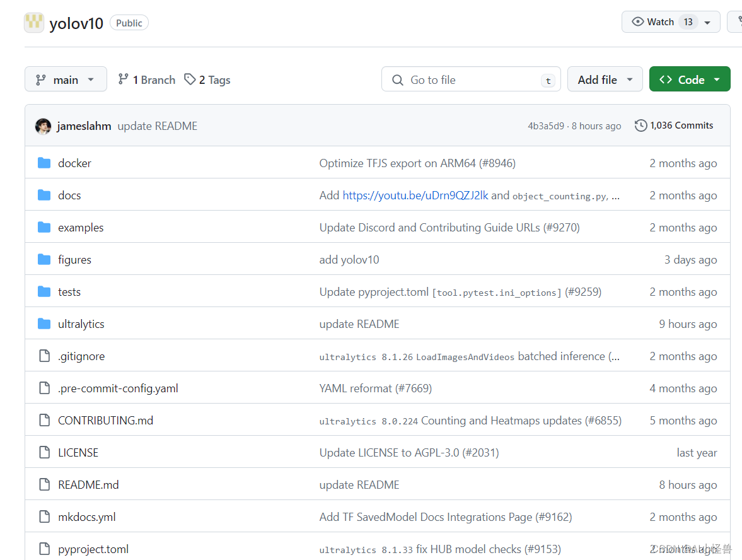Click the figures folder icon
The image size is (742, 560).
tap(44, 259)
